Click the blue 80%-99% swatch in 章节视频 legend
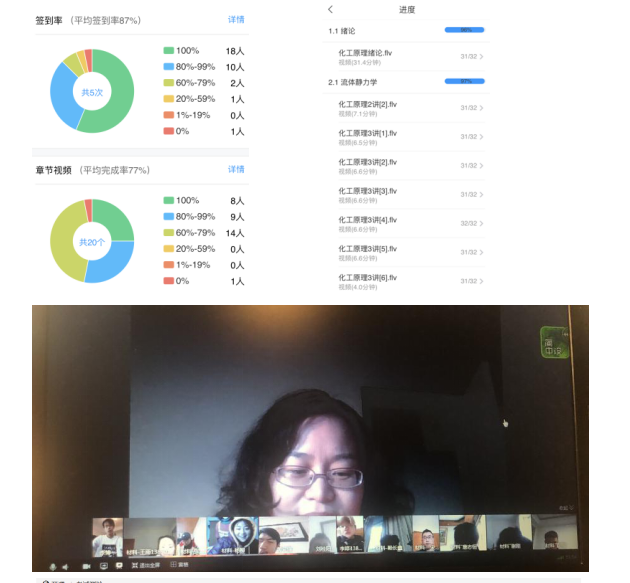 (168, 216)
